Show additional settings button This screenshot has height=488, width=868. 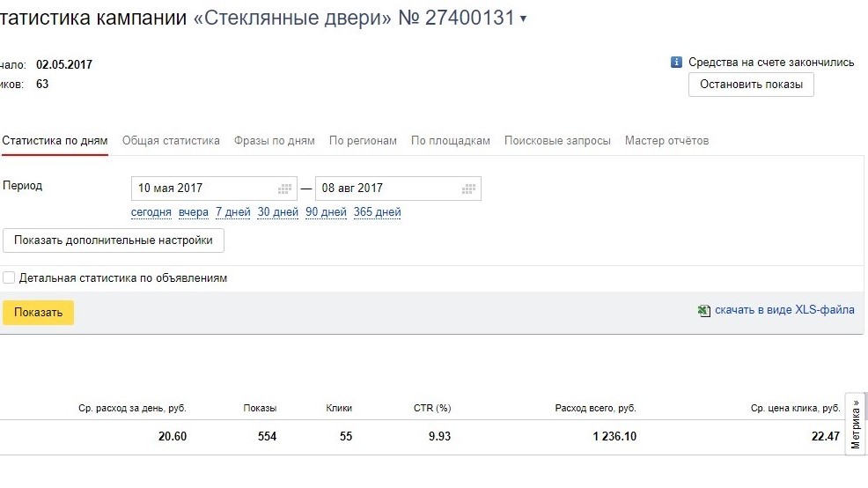[114, 240]
